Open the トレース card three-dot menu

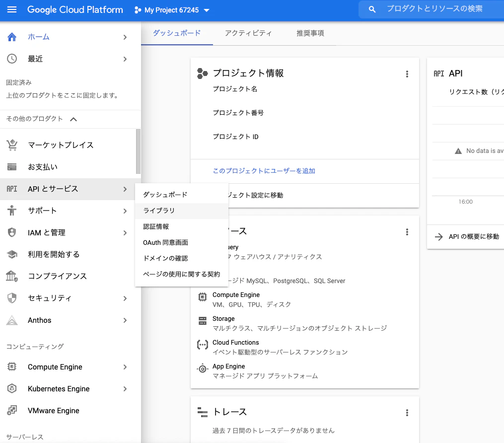[x=407, y=413]
